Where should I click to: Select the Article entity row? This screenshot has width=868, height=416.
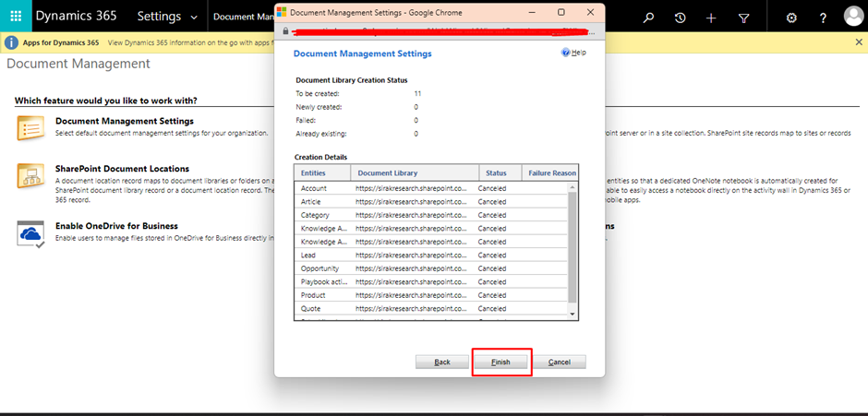(x=430, y=201)
